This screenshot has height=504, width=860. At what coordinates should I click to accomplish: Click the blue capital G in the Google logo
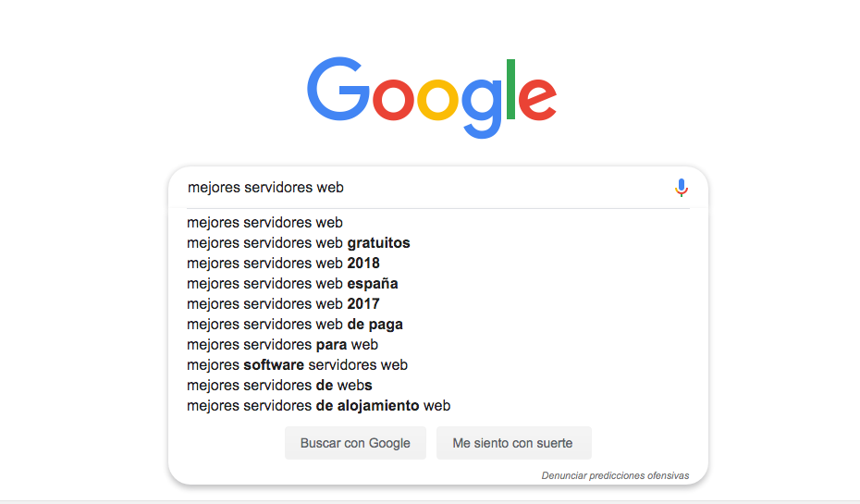338,92
